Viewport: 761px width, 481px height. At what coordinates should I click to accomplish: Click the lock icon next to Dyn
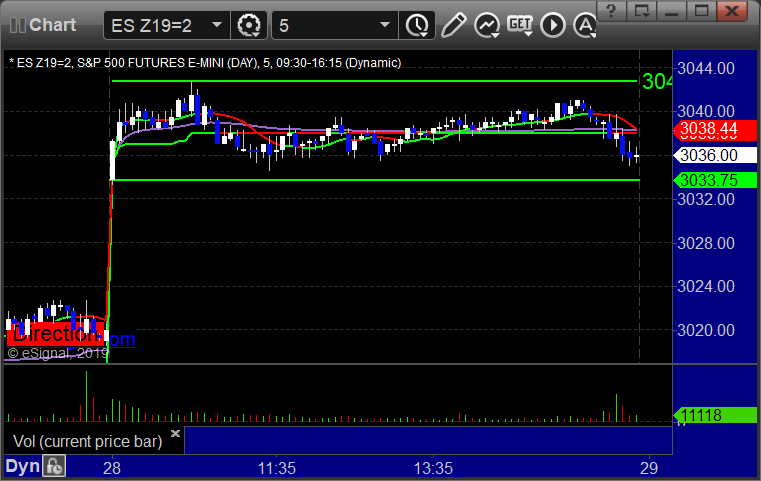coord(54,466)
